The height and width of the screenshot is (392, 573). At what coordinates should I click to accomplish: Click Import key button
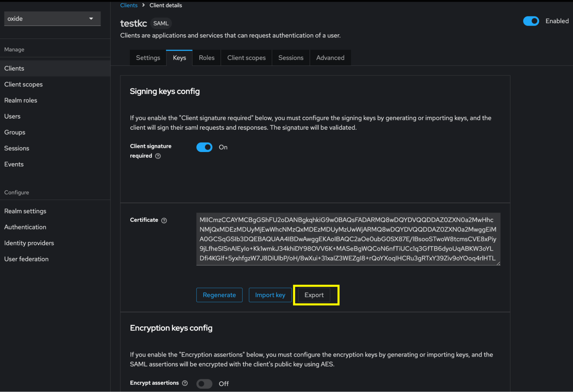tap(270, 295)
